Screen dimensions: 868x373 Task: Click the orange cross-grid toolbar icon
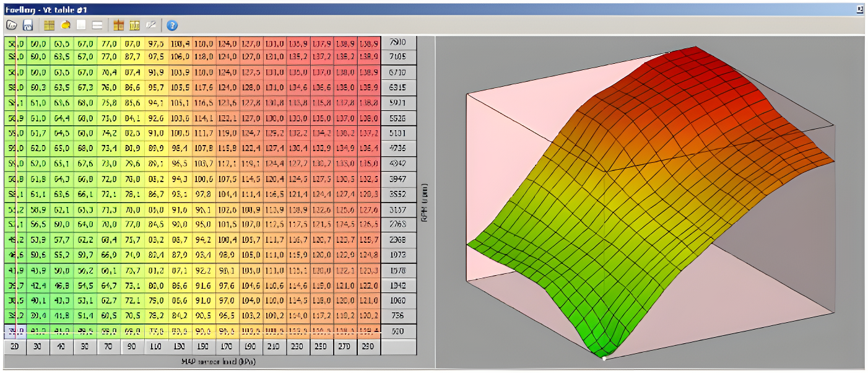119,25
